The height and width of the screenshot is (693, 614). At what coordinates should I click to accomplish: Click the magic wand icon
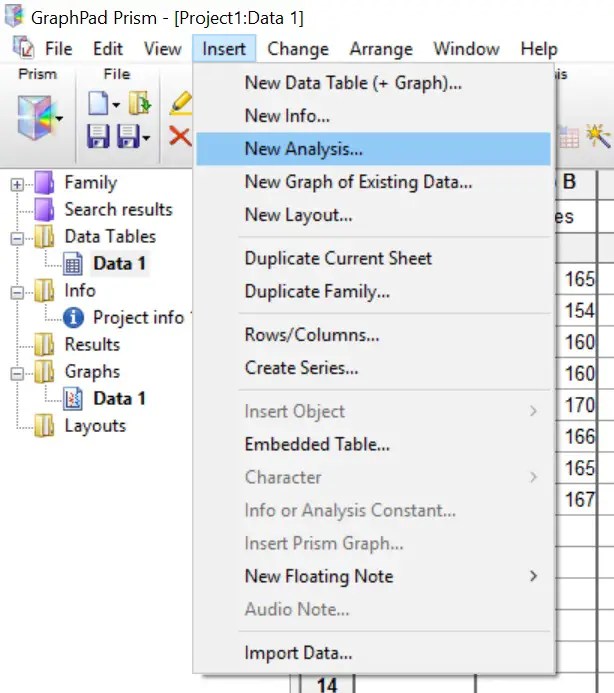599,136
